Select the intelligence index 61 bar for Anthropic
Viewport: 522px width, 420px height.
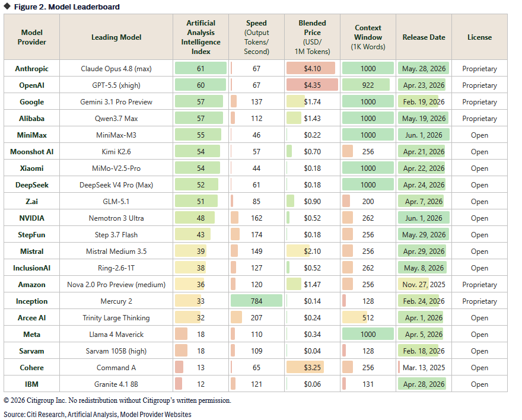[200, 68]
